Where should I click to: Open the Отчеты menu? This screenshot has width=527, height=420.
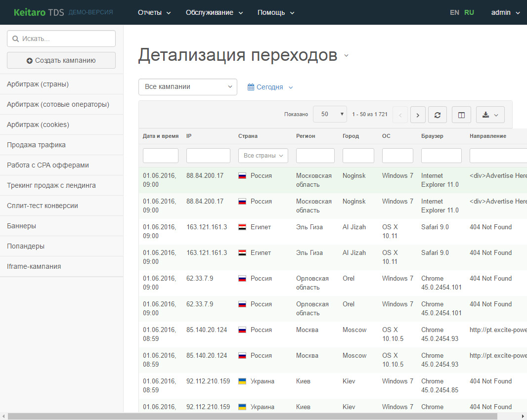point(154,12)
